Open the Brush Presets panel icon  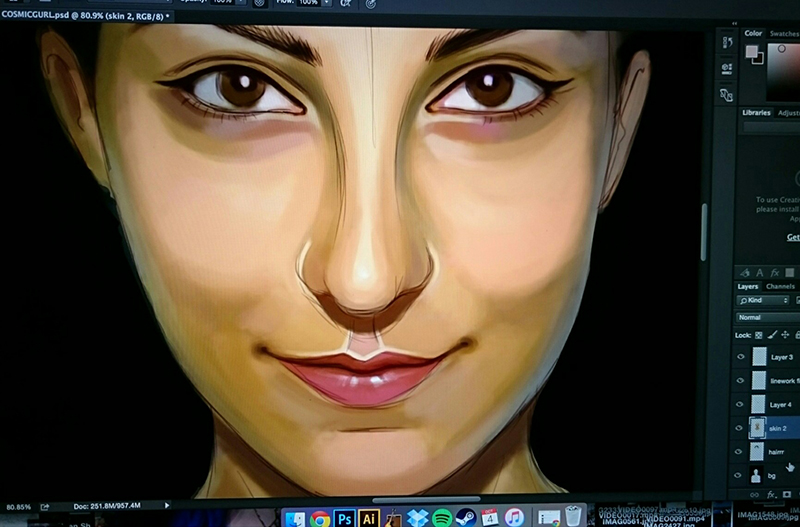pyautogui.click(x=727, y=95)
